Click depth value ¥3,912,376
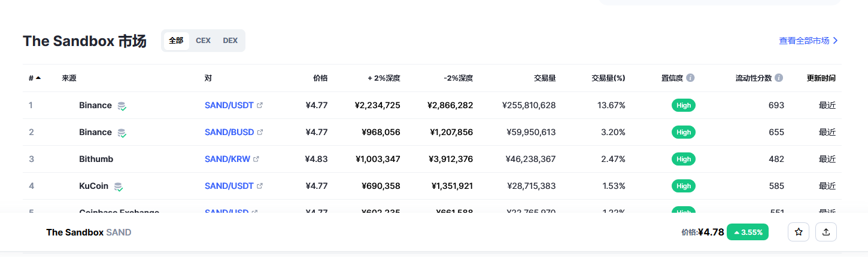The width and height of the screenshot is (868, 257). pos(451,159)
